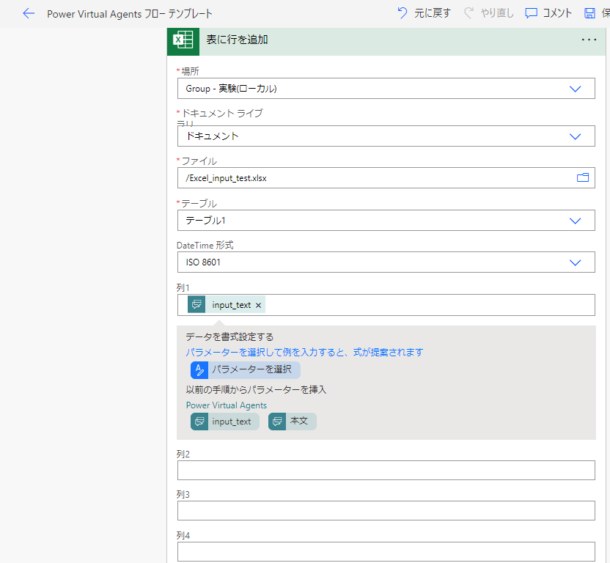Click the Excel connector icon in action header
The width and height of the screenshot is (610, 563).
(x=183, y=41)
